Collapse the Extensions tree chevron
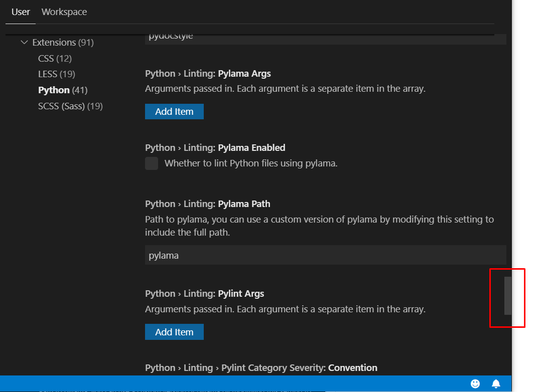The image size is (538, 392). point(24,43)
